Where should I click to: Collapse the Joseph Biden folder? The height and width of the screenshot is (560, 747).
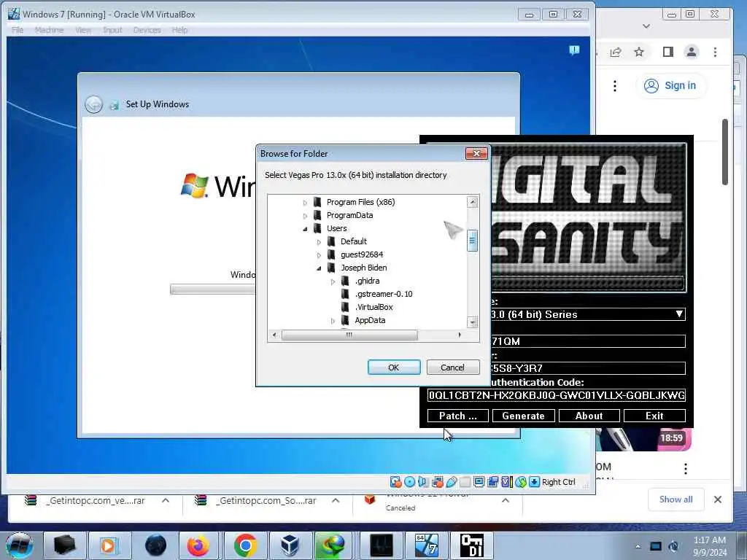pos(320,268)
